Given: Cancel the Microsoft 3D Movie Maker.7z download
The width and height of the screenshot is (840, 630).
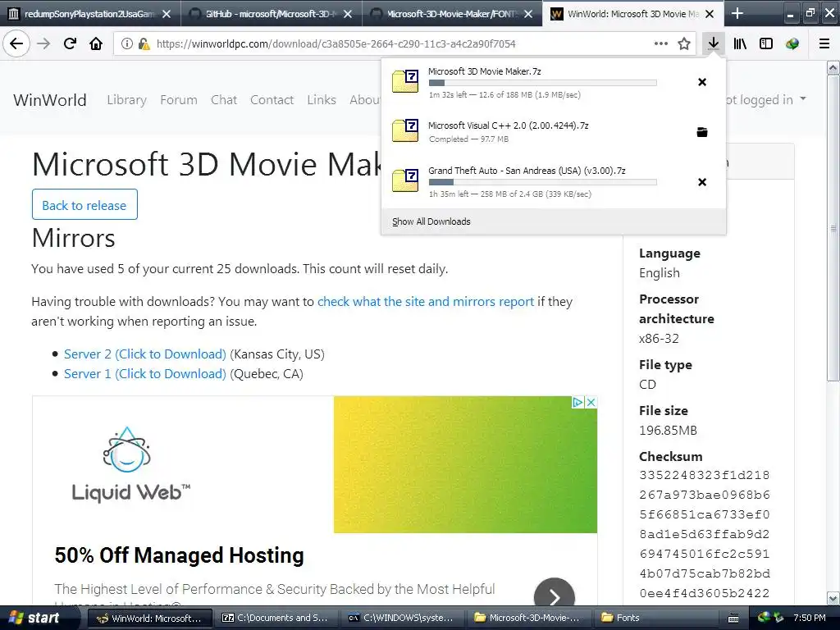Looking at the screenshot, I should click(702, 82).
